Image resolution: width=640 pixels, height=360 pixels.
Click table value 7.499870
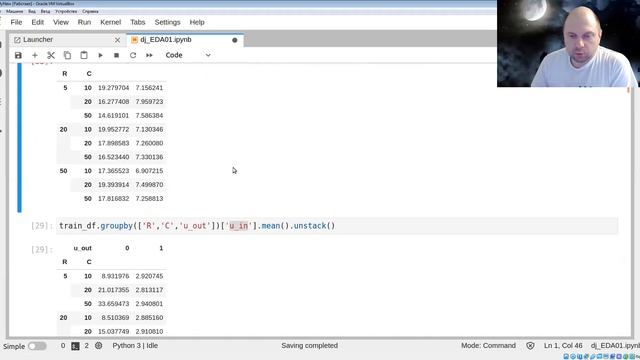(149, 185)
